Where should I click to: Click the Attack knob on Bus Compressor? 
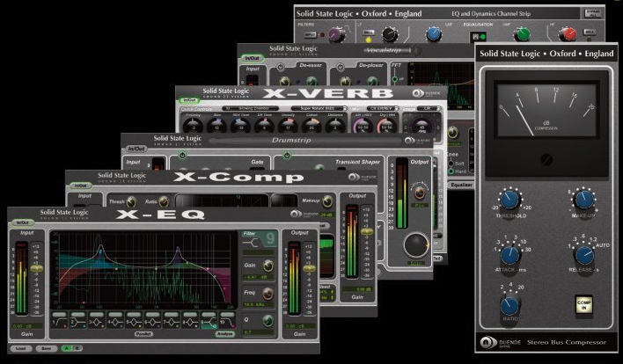pyautogui.click(x=510, y=255)
